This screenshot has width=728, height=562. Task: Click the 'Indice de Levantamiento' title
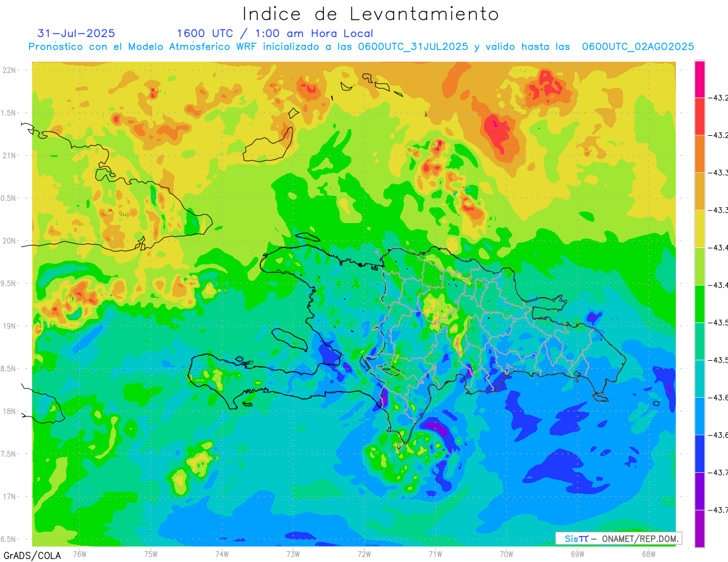tap(371, 13)
